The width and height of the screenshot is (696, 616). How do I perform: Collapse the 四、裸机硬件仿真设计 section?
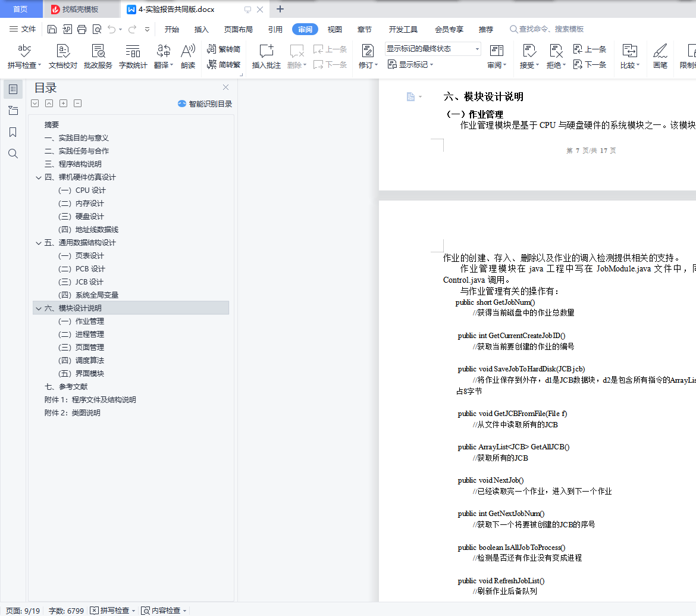(39, 177)
